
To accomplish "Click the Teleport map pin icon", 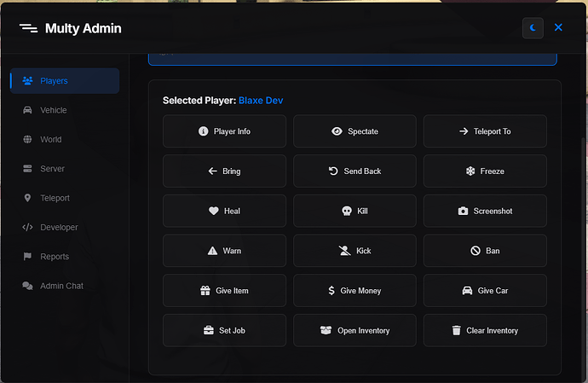I will click(27, 198).
